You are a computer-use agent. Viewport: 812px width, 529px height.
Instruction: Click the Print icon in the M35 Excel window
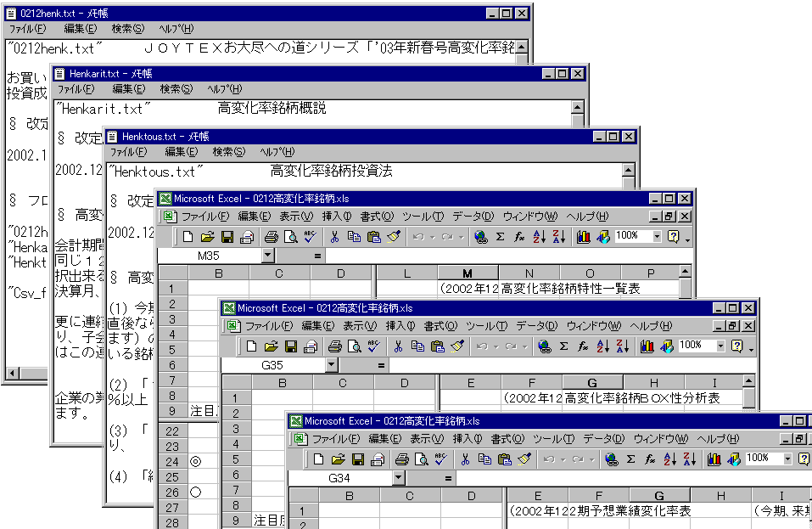271,237
